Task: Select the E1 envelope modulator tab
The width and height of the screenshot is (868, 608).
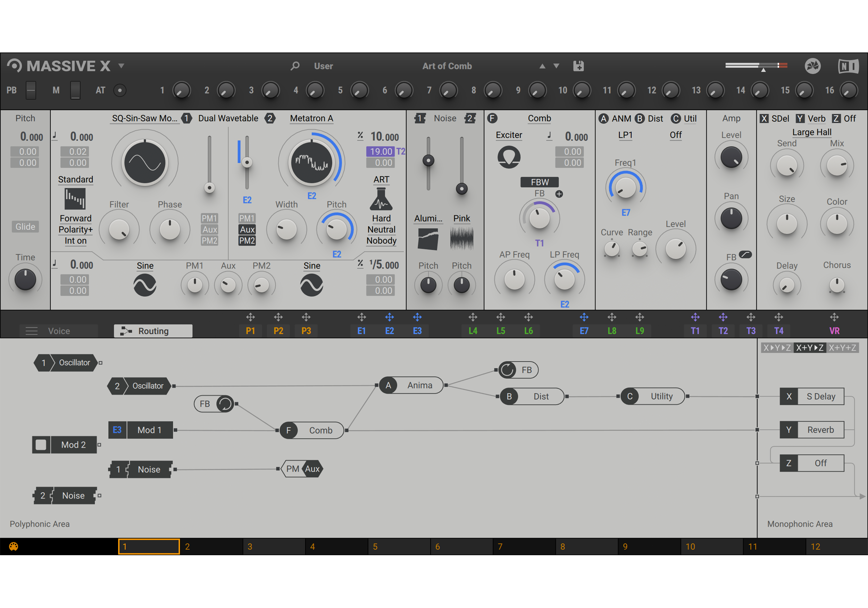Action: point(361,331)
